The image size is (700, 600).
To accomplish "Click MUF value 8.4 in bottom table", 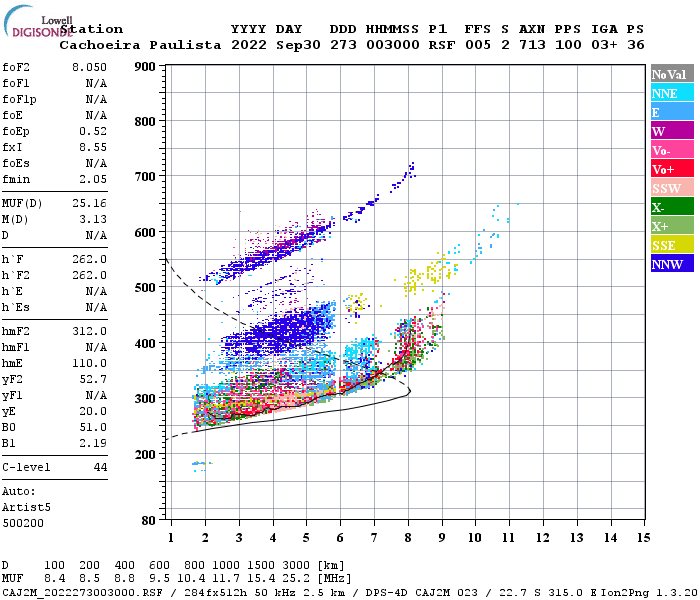I will (x=54, y=578).
